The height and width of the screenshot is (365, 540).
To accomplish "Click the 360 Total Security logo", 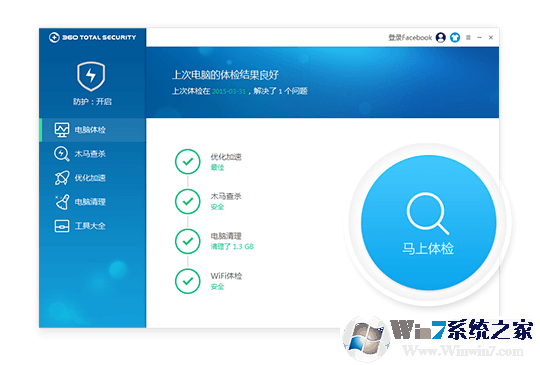I will point(92,37).
